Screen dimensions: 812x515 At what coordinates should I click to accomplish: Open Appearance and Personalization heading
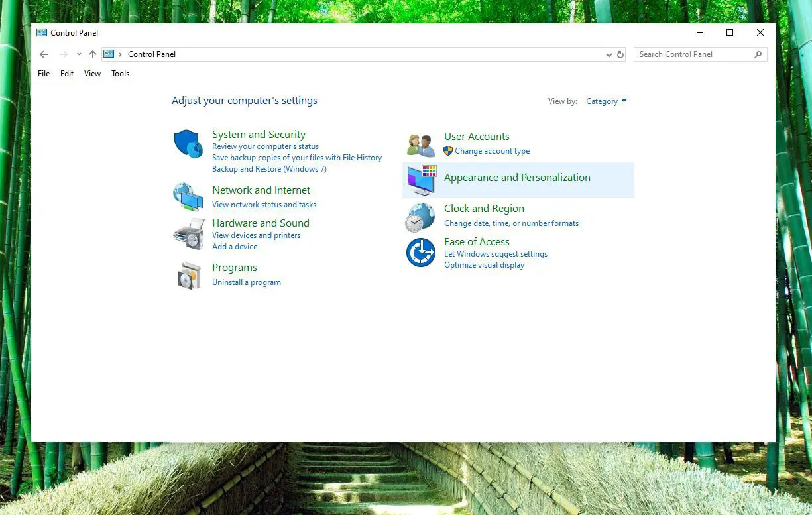517,178
